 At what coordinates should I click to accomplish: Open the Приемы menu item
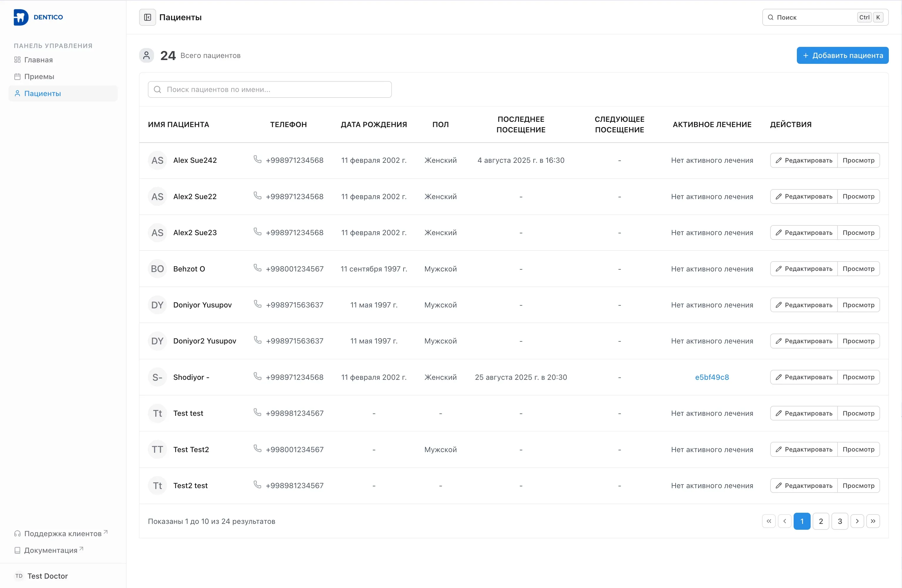pyautogui.click(x=39, y=76)
